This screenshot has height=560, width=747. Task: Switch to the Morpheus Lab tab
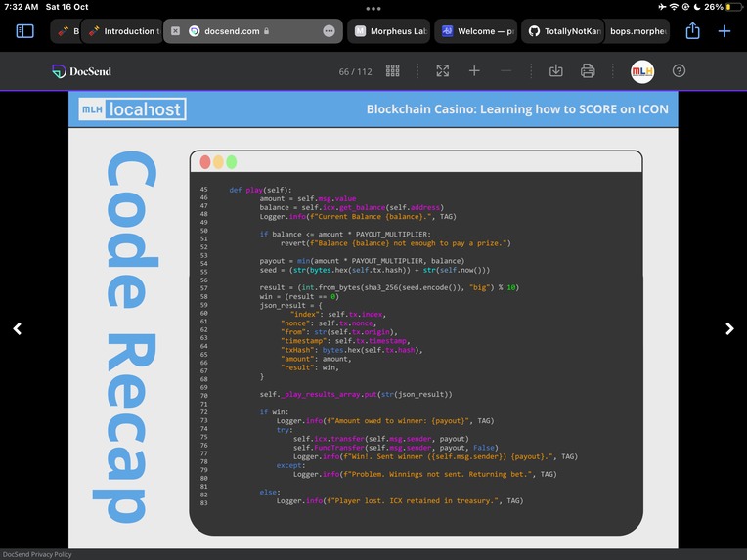pyautogui.click(x=389, y=31)
